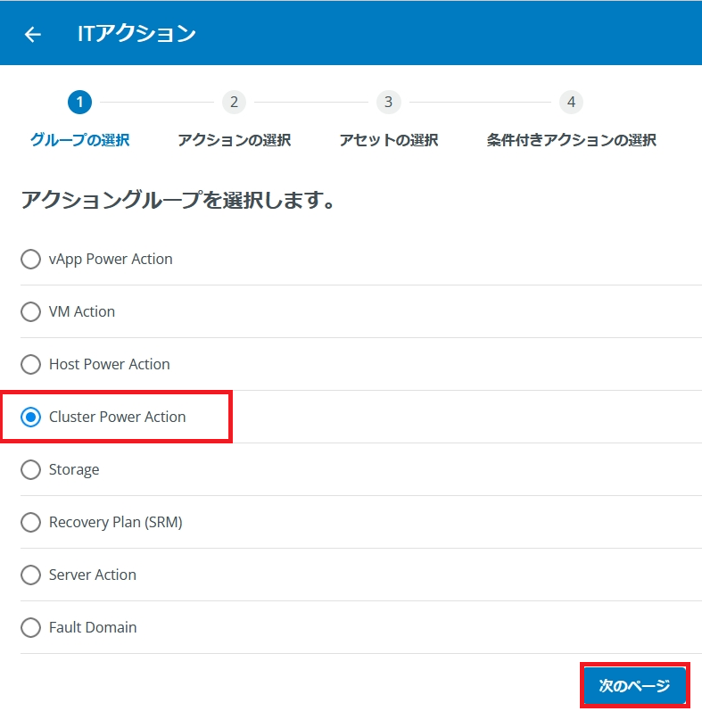Open the グループの選択 step label
This screenshot has width=702, height=728.
click(79, 140)
